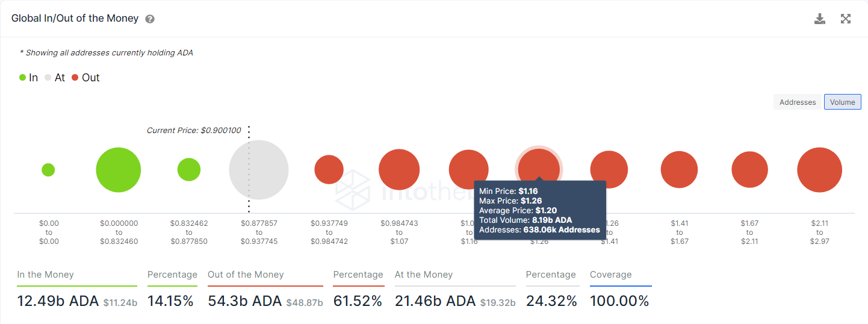
Task: Click the In the Money 12.49b ADA value
Action: coord(58,301)
